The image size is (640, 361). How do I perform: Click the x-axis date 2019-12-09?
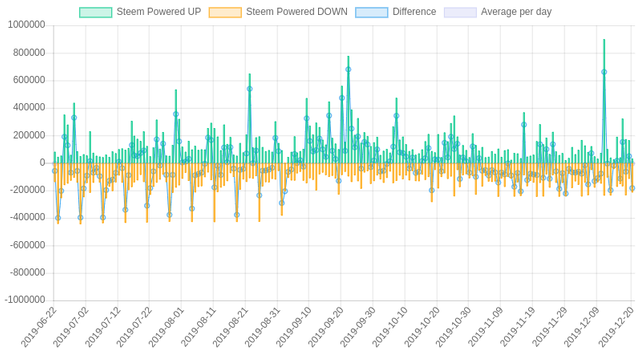click(581, 327)
